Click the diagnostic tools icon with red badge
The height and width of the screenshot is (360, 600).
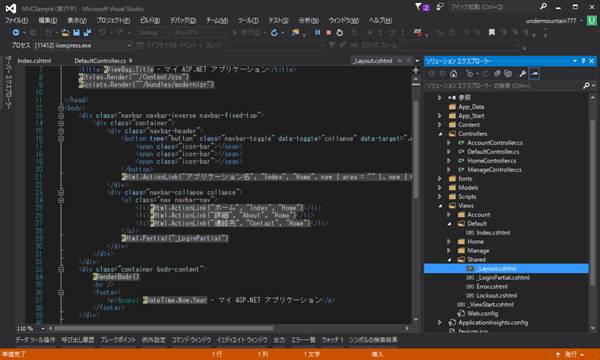click(x=419, y=33)
